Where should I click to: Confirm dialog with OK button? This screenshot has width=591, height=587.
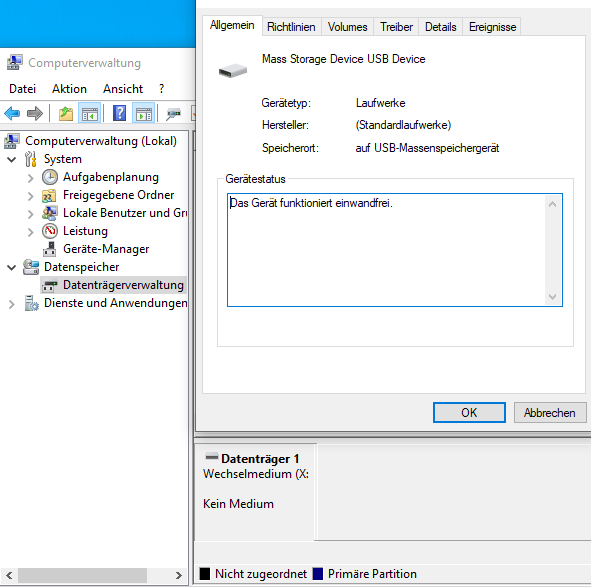pos(469,412)
